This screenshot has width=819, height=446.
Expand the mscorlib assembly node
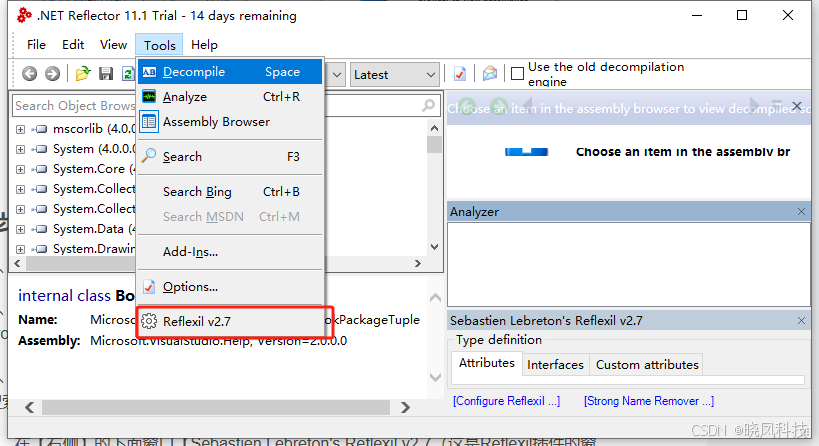pos(20,129)
